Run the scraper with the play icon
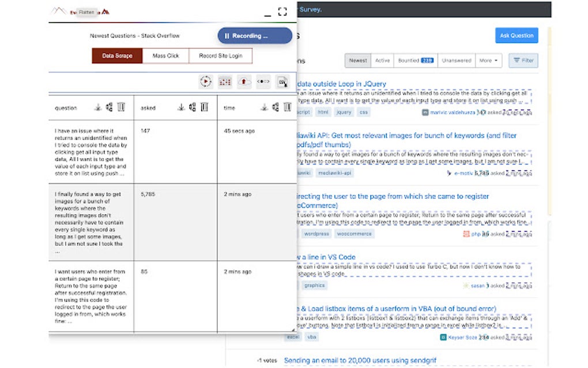 click(x=206, y=81)
